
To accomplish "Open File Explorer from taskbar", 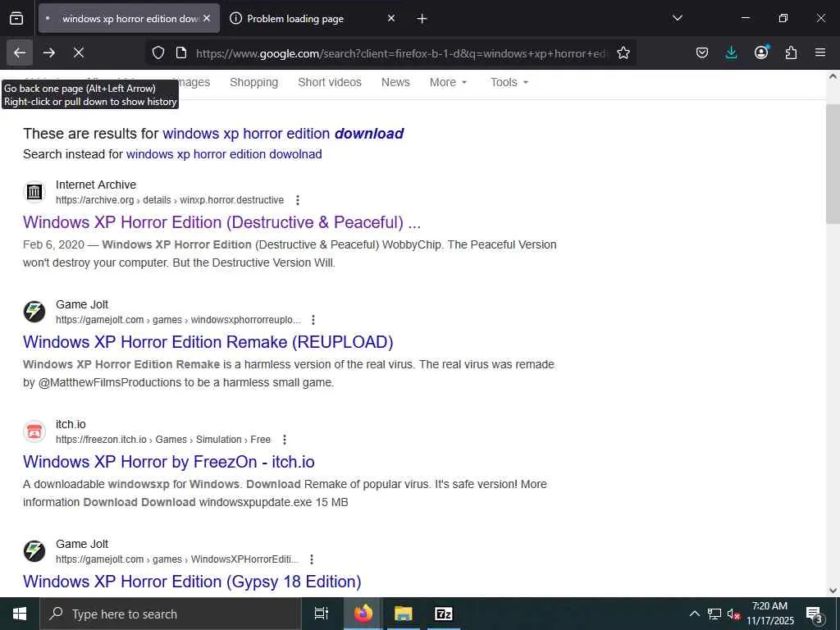I will click(404, 614).
